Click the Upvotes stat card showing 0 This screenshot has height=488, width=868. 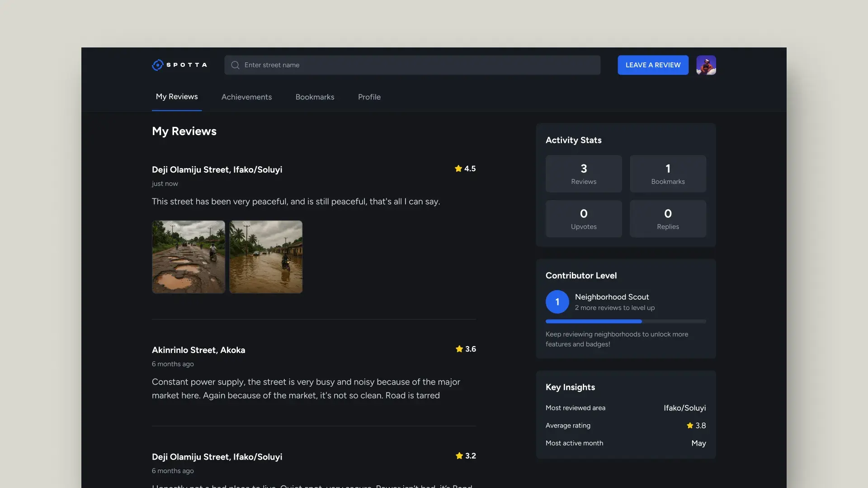584,219
